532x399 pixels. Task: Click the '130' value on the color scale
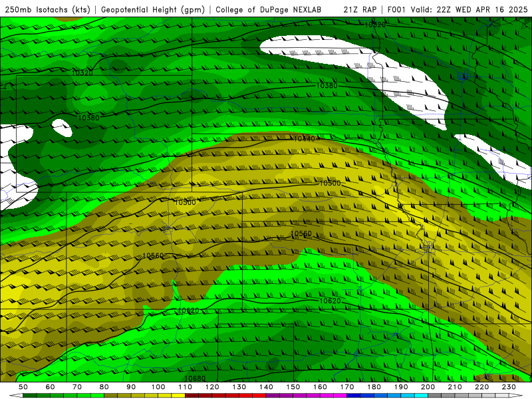(239, 387)
